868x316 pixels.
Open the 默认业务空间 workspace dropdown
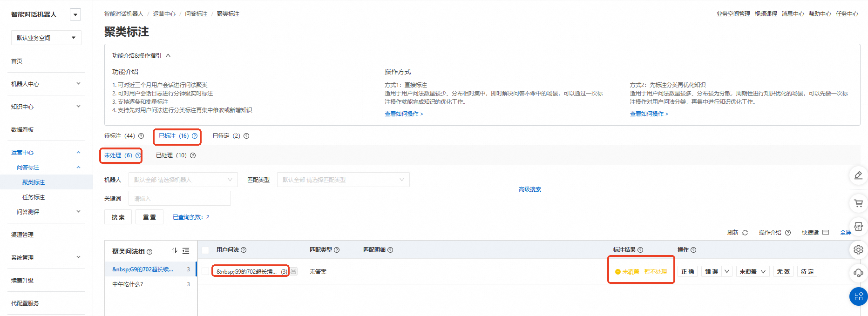point(46,38)
